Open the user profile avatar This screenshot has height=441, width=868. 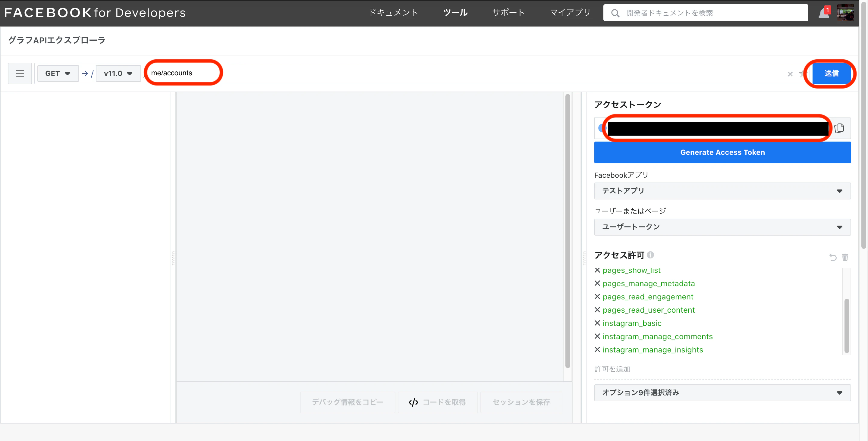click(x=845, y=13)
